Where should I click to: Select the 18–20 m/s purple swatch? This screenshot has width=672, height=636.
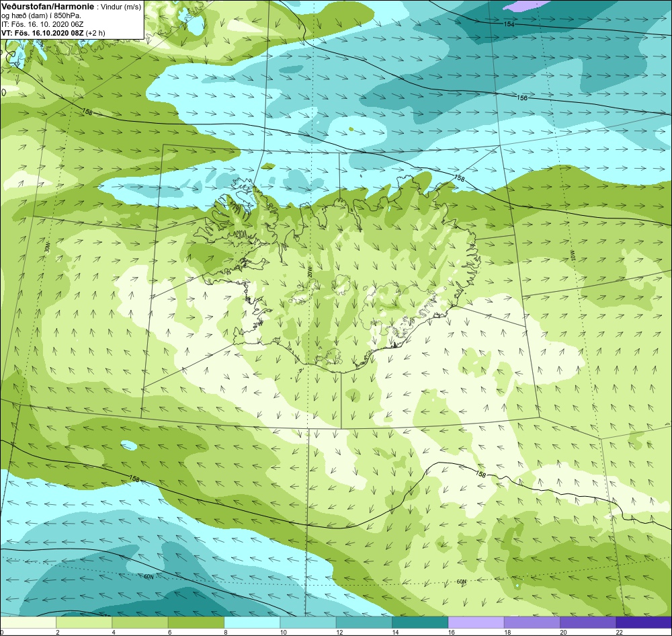point(532,622)
